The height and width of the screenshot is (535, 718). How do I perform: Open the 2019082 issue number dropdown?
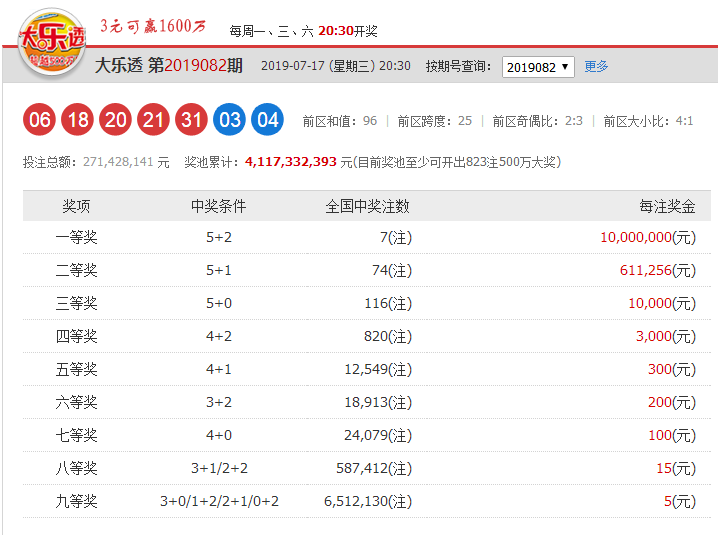[x=538, y=67]
